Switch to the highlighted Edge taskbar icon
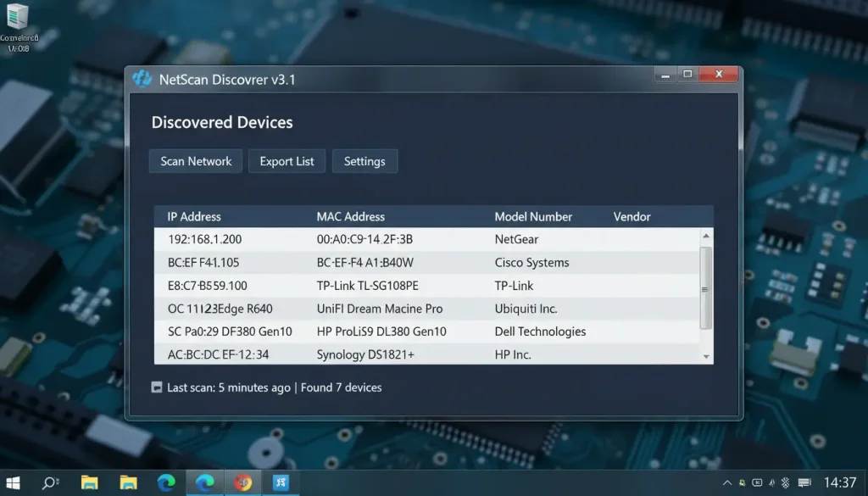The height and width of the screenshot is (496, 868). tap(205, 482)
